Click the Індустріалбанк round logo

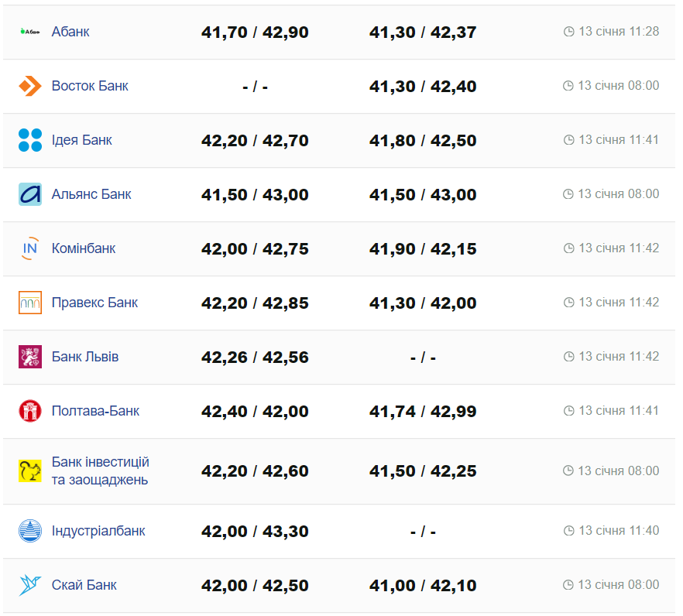click(30, 531)
